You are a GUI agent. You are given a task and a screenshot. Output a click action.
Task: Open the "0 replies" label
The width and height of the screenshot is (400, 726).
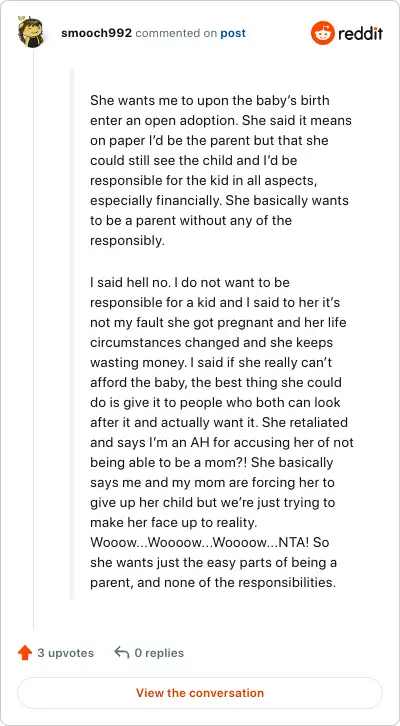pos(159,653)
